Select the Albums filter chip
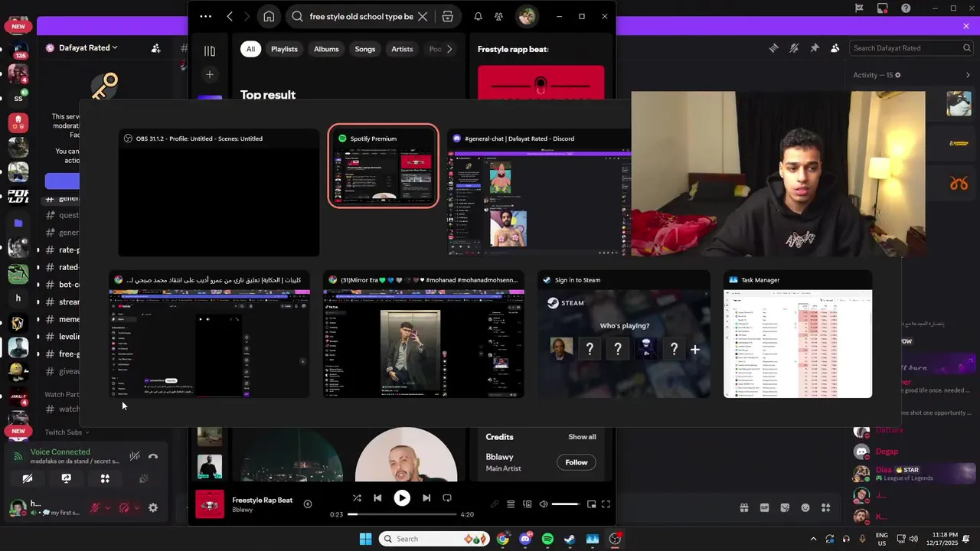This screenshot has width=980, height=551. [x=326, y=49]
